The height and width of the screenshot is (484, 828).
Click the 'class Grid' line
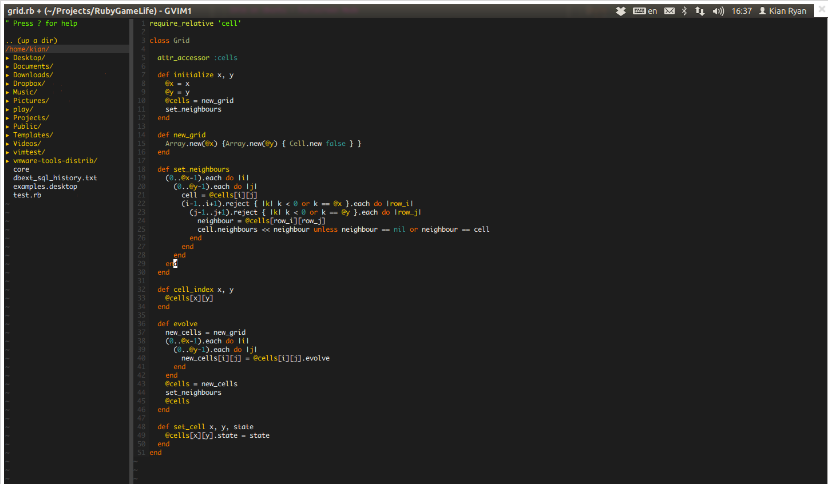coord(169,41)
